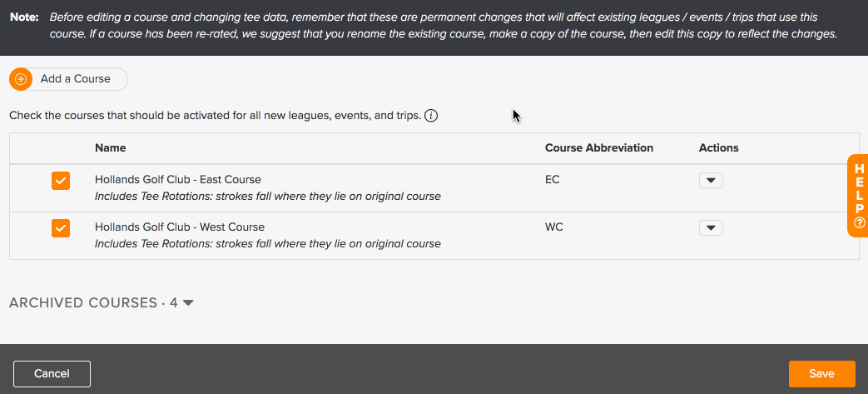Image resolution: width=868 pixels, height=394 pixels.
Task: Uncheck the East Course checkbox
Action: [61, 181]
